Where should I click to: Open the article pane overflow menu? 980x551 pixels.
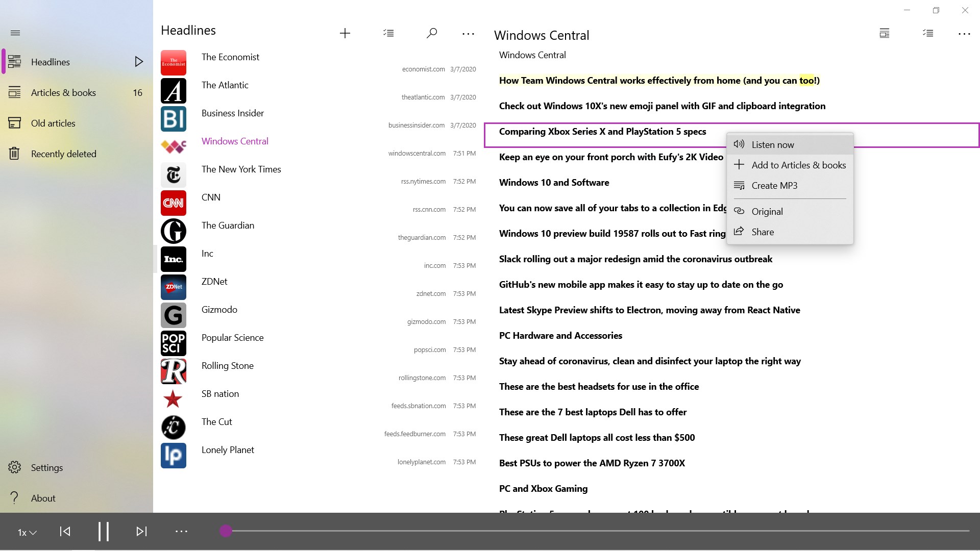(965, 34)
